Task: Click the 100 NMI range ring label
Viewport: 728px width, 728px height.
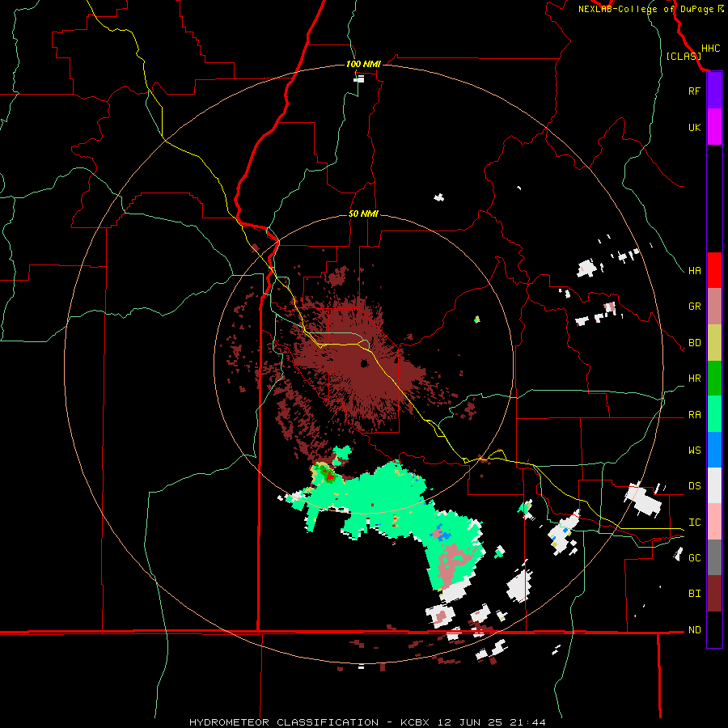Action: coord(363,64)
